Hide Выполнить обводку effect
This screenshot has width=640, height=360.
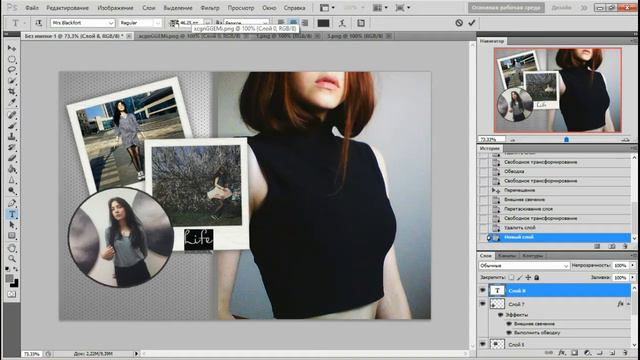coord(509,333)
